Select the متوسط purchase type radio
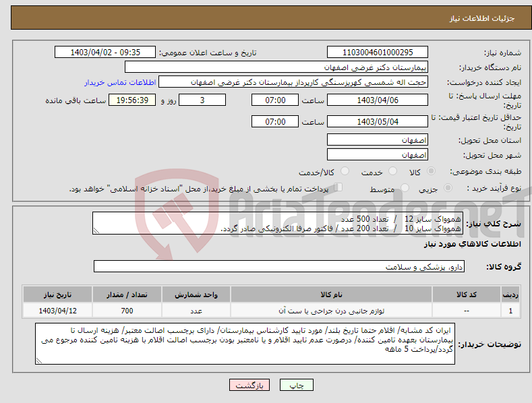The width and height of the screenshot is (532, 403). 405,187
